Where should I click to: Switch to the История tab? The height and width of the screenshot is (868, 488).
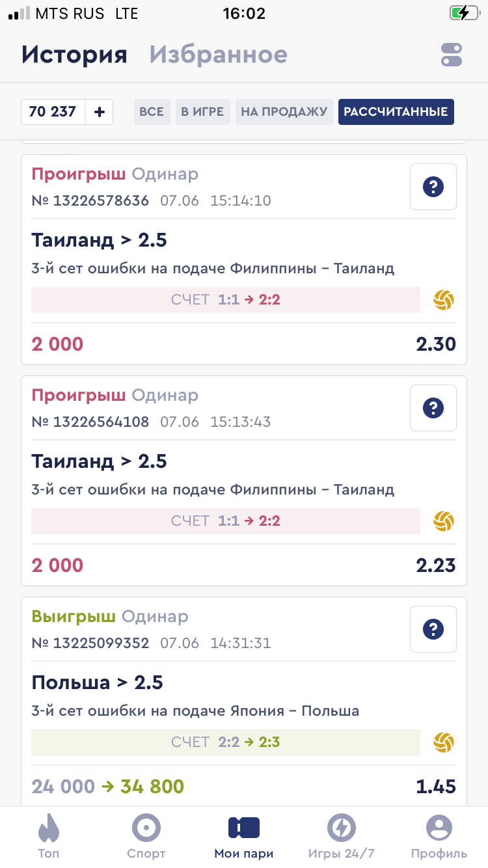point(74,55)
